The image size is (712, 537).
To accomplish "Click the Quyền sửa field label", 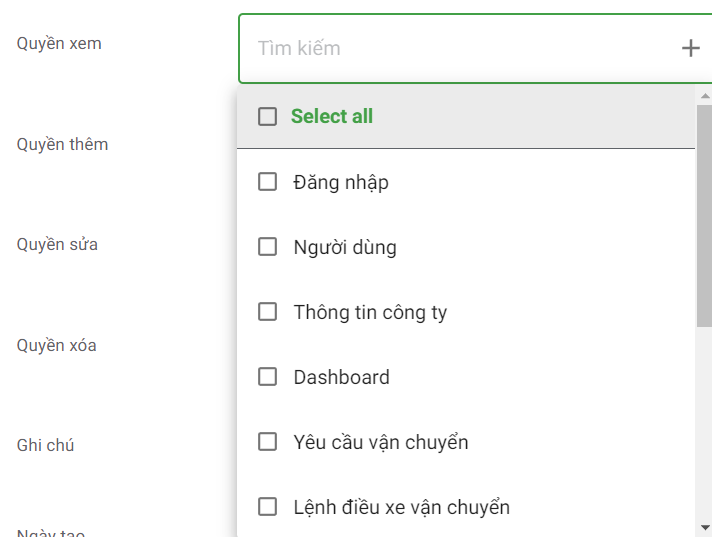I will tap(57, 244).
